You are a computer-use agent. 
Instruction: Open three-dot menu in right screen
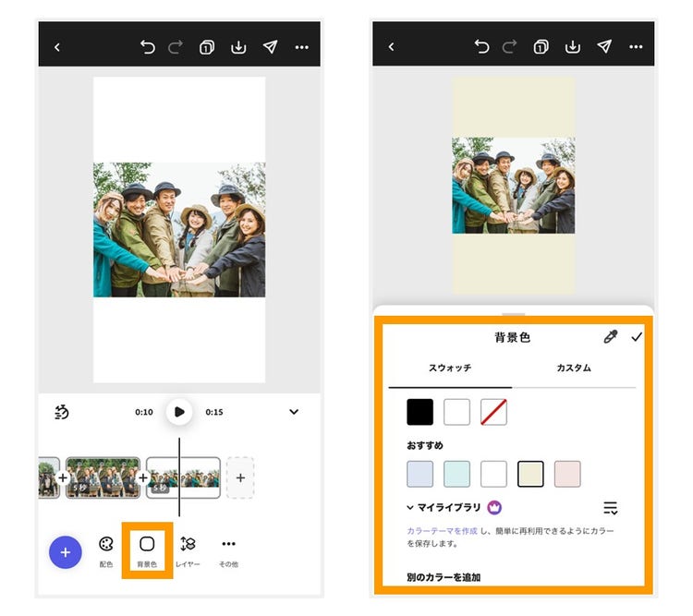(636, 47)
